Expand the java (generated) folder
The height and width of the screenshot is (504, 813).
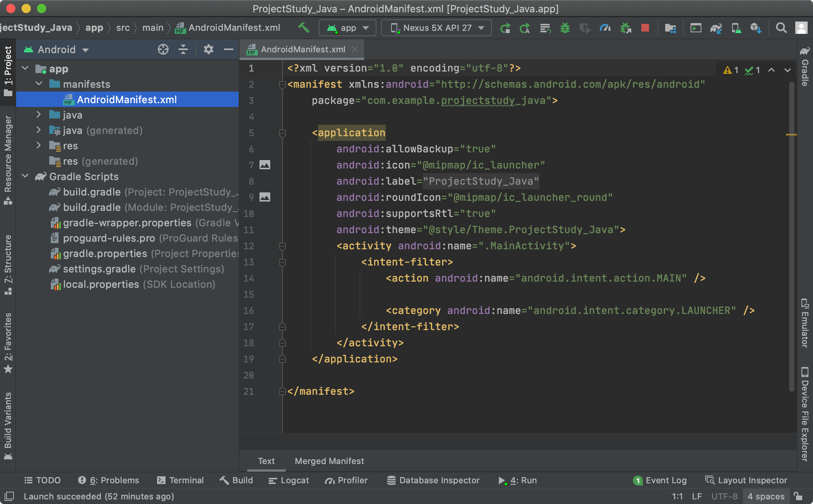point(39,130)
